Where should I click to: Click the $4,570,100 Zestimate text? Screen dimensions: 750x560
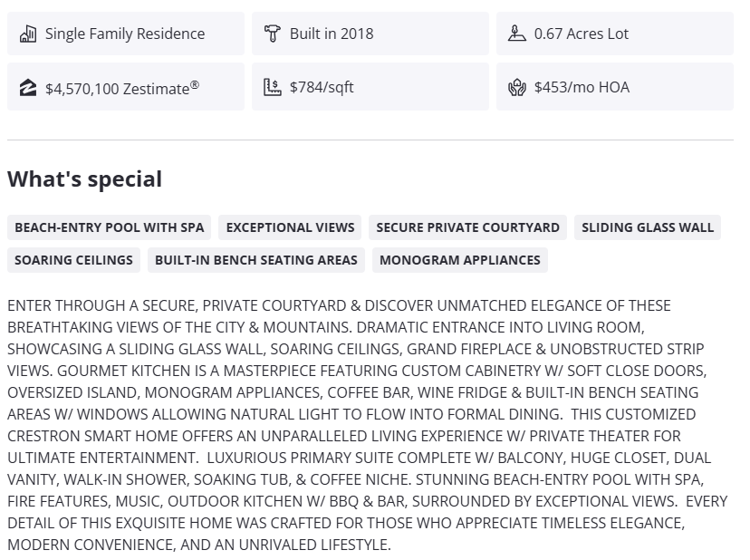coord(122,88)
